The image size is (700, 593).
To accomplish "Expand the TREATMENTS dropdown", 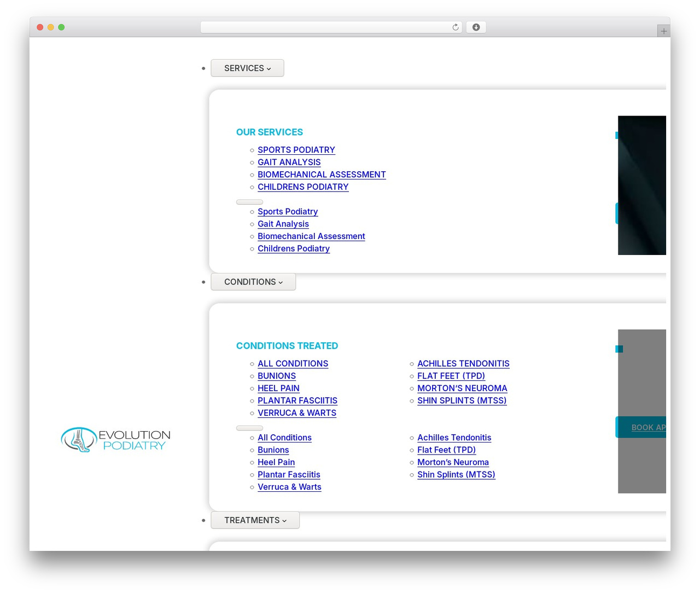I will pos(255,520).
